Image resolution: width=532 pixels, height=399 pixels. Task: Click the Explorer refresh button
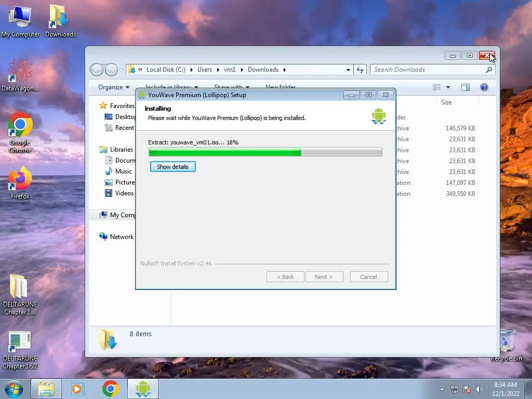(360, 70)
